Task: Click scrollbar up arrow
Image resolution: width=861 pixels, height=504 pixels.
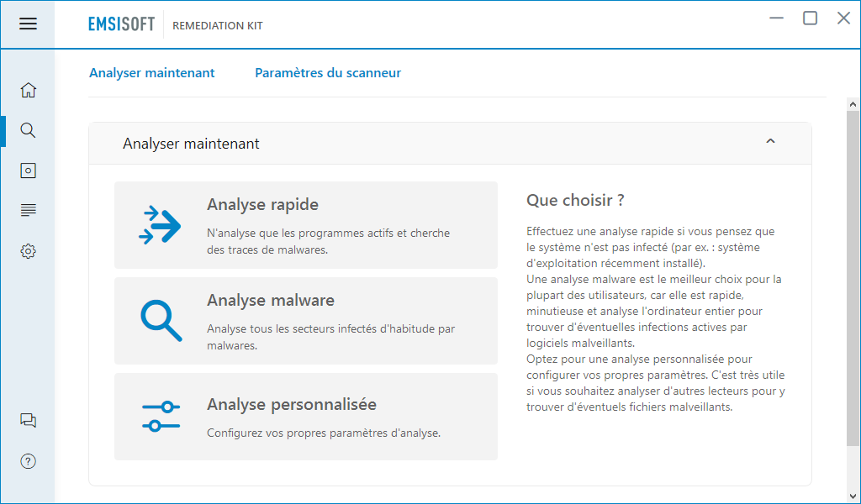Action: coord(853,104)
